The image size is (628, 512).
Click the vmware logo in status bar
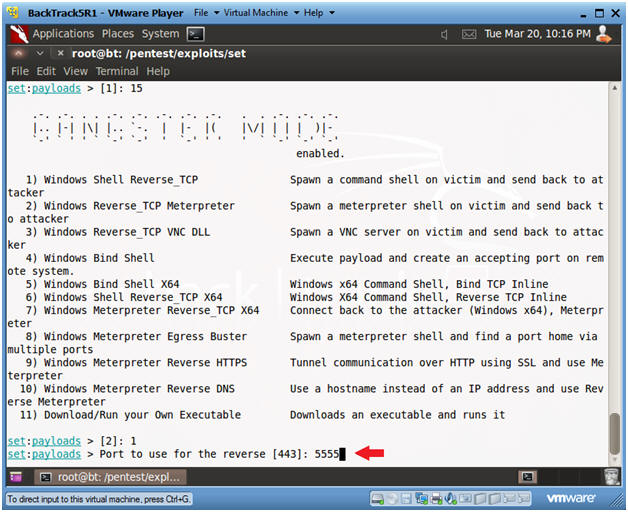pos(571,498)
